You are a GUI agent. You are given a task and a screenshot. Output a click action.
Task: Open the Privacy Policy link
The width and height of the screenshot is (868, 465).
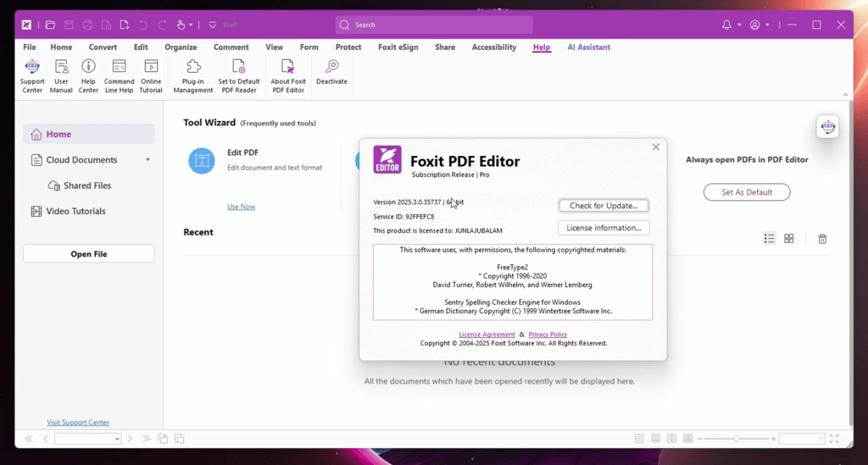(548, 335)
